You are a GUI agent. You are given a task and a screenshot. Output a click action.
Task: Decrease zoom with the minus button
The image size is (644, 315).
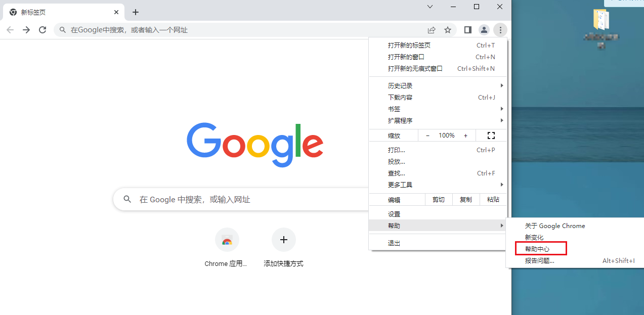427,136
